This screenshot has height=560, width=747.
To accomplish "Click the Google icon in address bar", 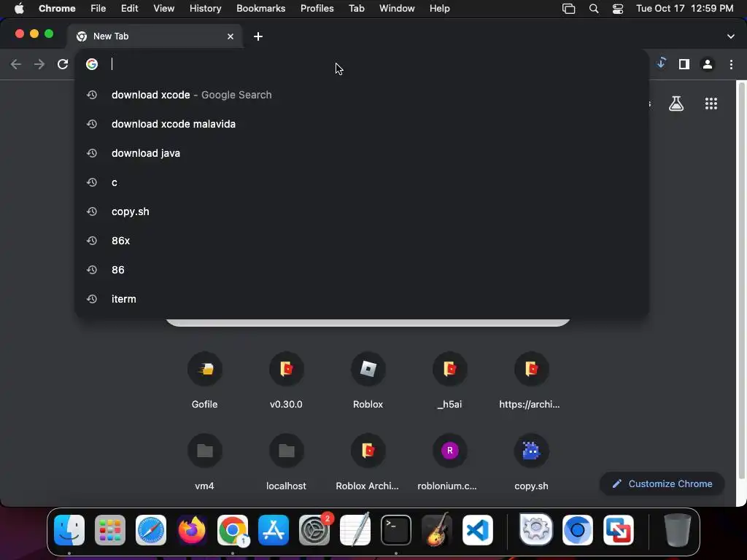I will [92, 64].
